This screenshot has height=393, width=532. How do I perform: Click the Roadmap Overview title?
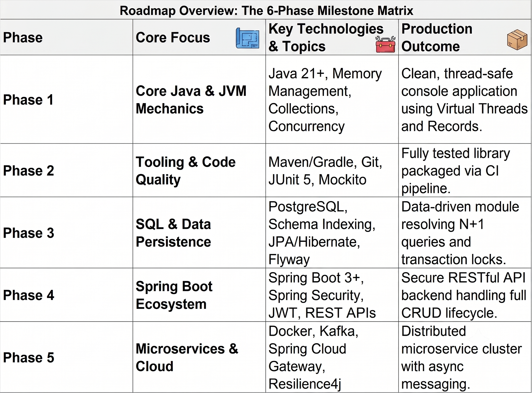tap(266, 10)
